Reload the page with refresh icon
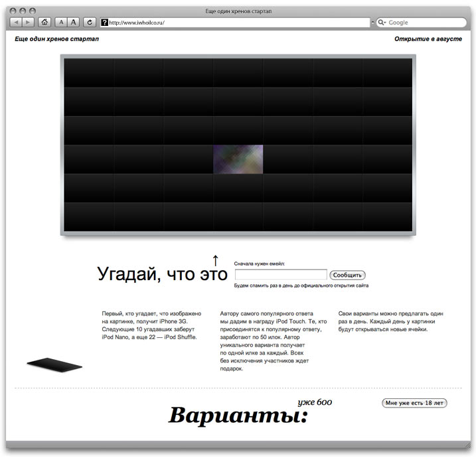The width and height of the screenshot is (476, 458). tap(90, 23)
